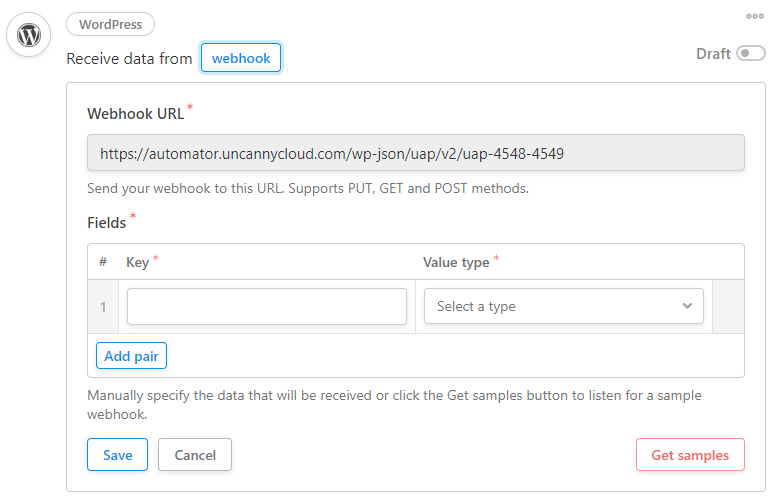Select the row number 1 cell

pyautogui.click(x=103, y=307)
